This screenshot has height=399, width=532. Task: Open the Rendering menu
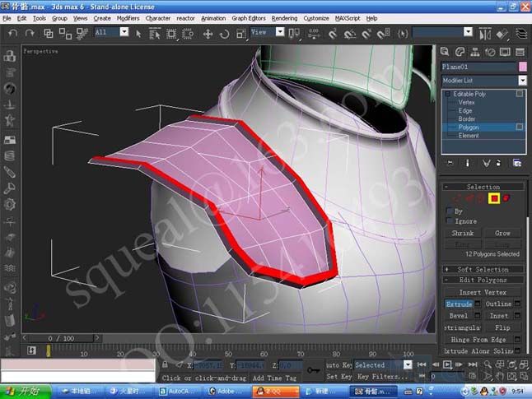pos(284,18)
